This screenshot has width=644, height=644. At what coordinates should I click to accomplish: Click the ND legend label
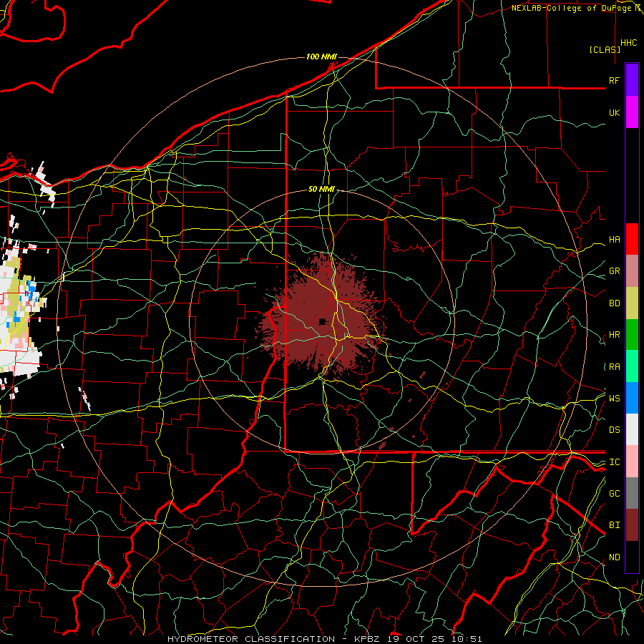[x=614, y=557]
